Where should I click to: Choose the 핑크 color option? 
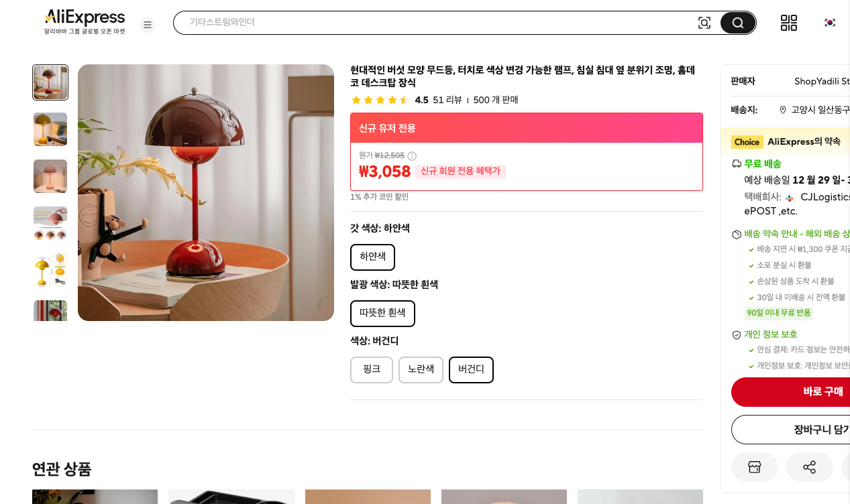coord(372,369)
